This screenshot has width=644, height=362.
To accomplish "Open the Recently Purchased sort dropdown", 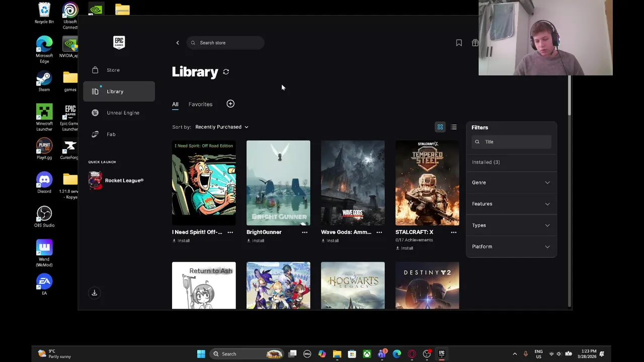I will click(x=221, y=127).
